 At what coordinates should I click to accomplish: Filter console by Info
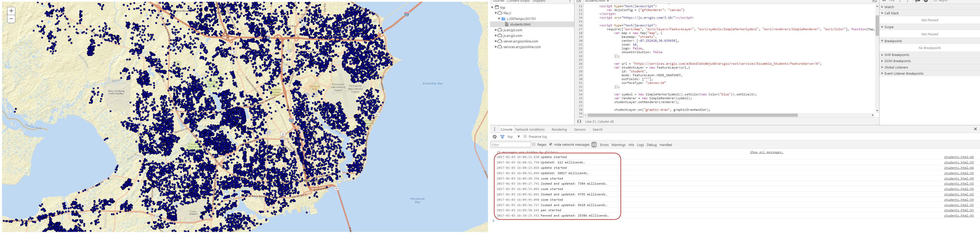631,145
